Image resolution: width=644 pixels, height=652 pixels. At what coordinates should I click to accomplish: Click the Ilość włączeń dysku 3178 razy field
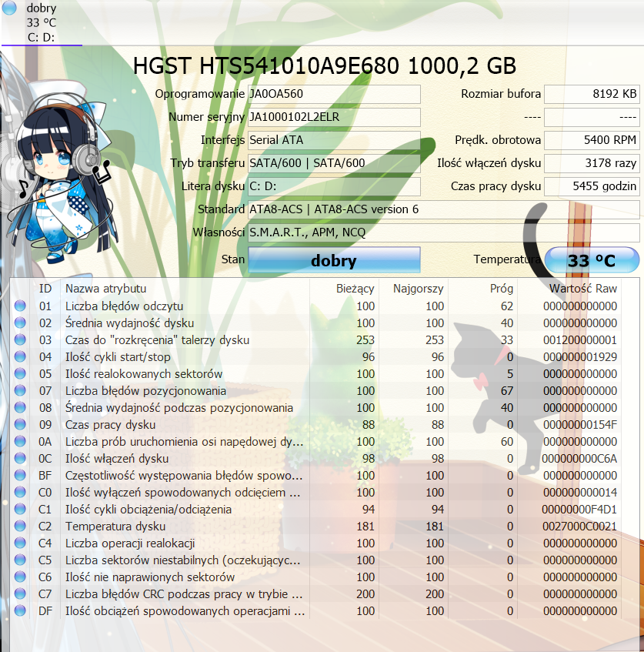pos(592,163)
